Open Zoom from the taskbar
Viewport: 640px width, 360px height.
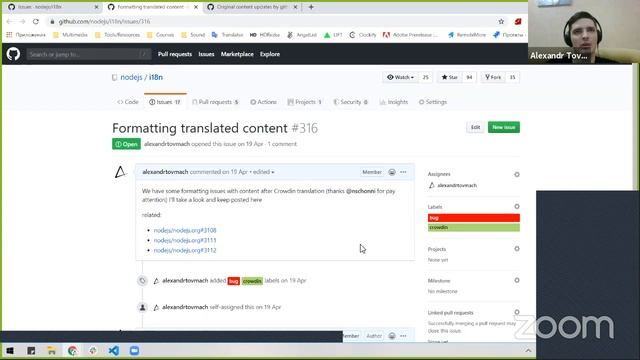(x=134, y=351)
